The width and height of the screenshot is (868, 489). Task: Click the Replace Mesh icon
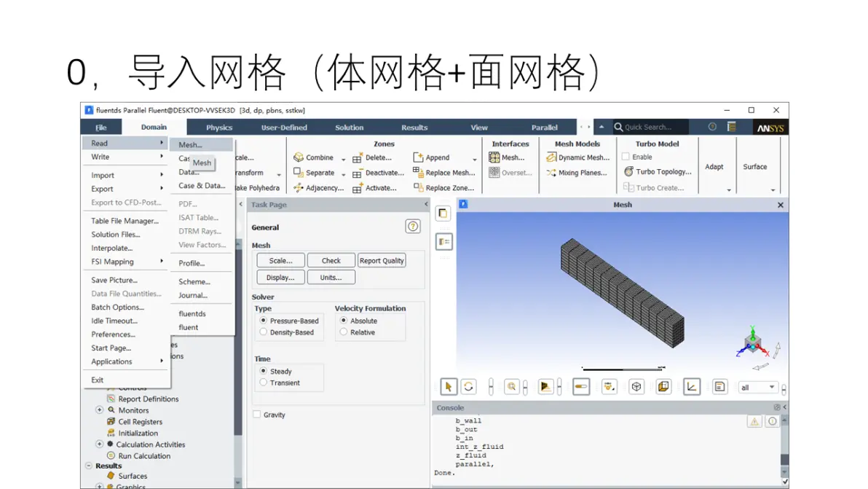pos(418,172)
